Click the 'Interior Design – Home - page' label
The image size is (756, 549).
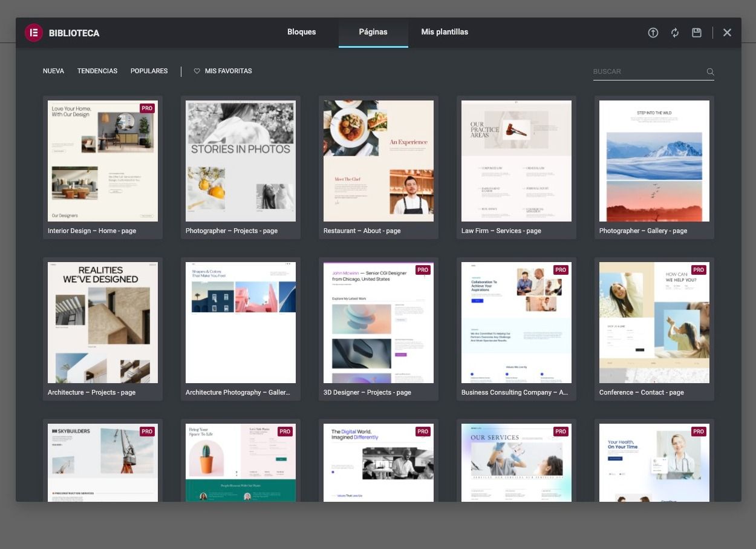tap(92, 231)
